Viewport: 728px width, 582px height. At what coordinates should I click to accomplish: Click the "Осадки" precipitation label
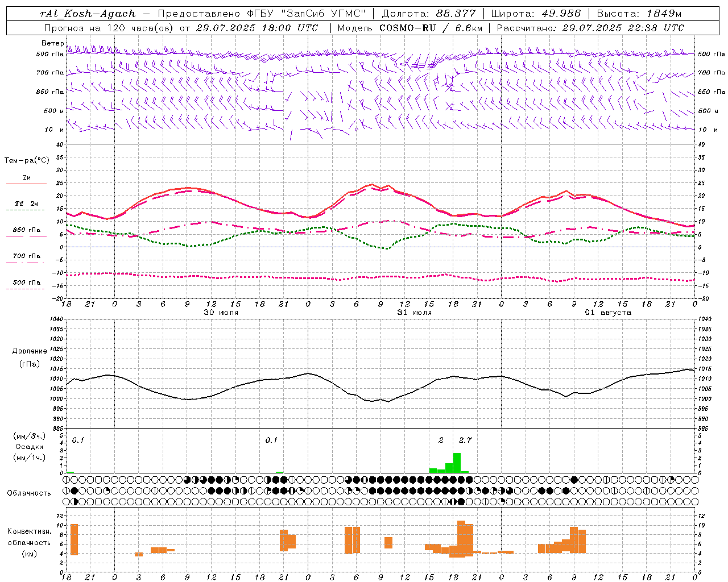(30, 447)
